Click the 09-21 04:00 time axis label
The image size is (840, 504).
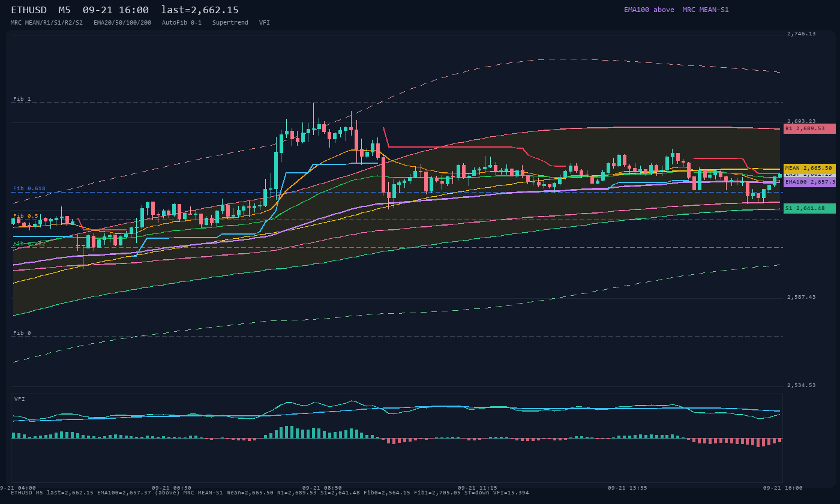pyautogui.click(x=18, y=488)
